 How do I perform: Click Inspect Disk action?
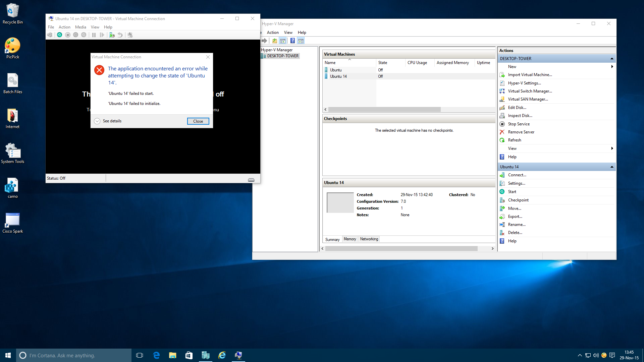tap(520, 116)
